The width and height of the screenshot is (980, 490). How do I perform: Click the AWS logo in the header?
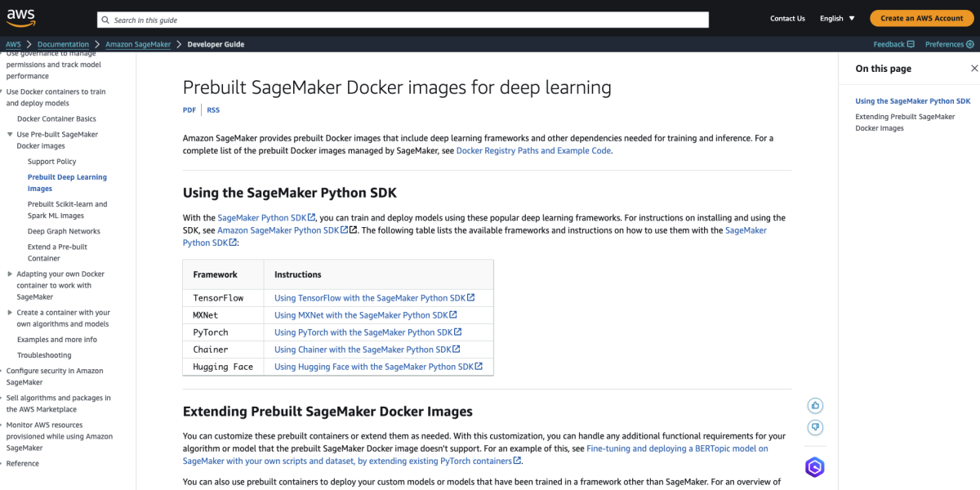pos(19,16)
